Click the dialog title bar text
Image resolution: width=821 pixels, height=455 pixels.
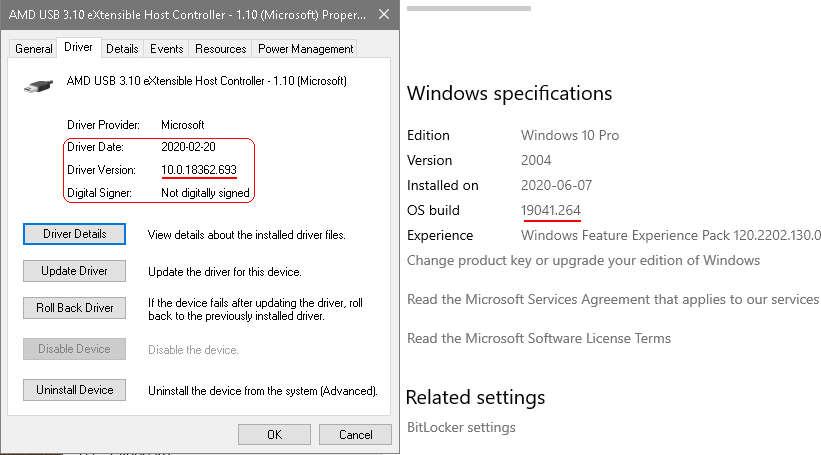187,15
